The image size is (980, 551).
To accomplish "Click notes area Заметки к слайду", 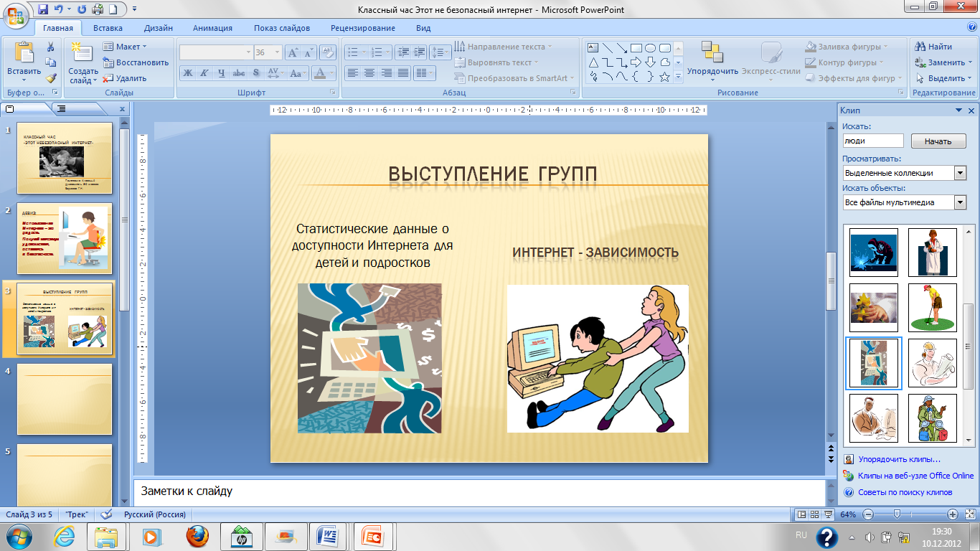I will [479, 492].
